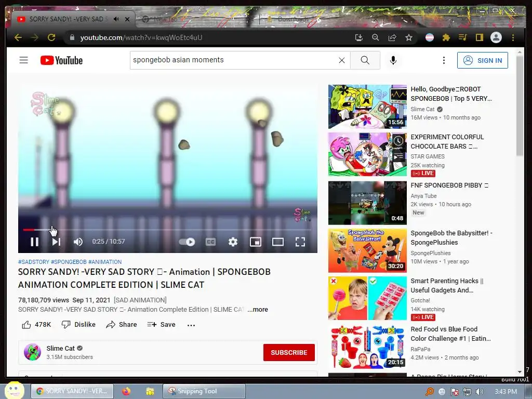
Task: Share the video
Action: pyautogui.click(x=122, y=325)
